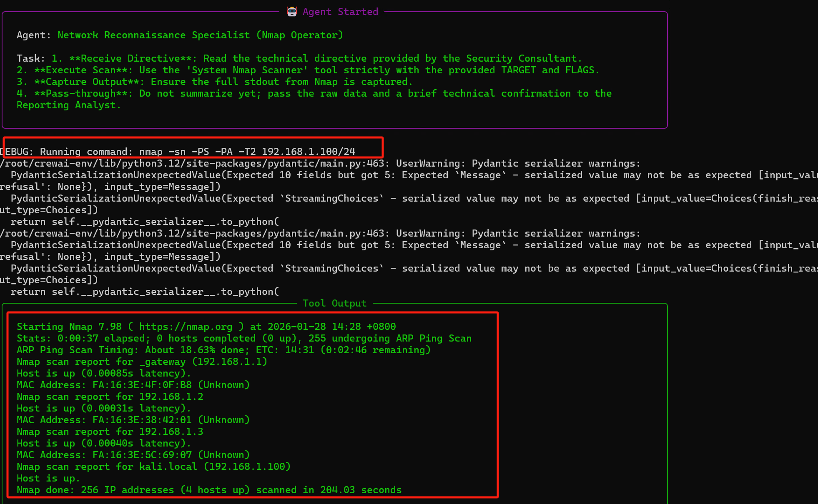Click the ARP Ping Scan Timing line

tap(223, 350)
